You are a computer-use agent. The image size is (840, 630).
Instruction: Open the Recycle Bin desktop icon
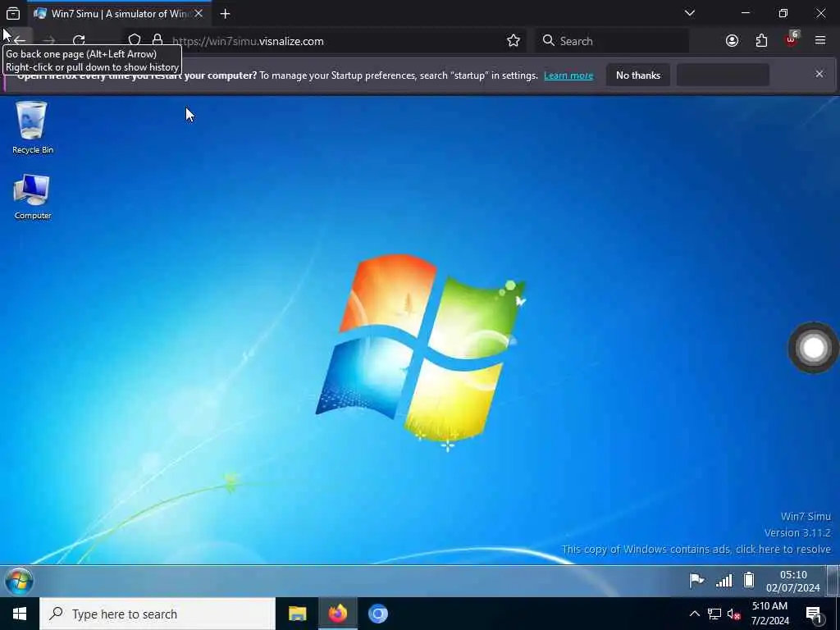pyautogui.click(x=32, y=127)
